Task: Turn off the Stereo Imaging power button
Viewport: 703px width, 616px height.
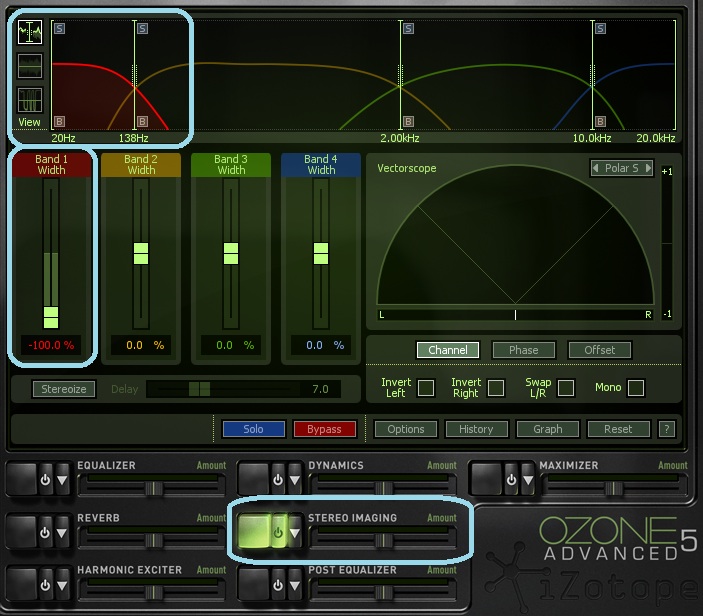Action: [278, 533]
